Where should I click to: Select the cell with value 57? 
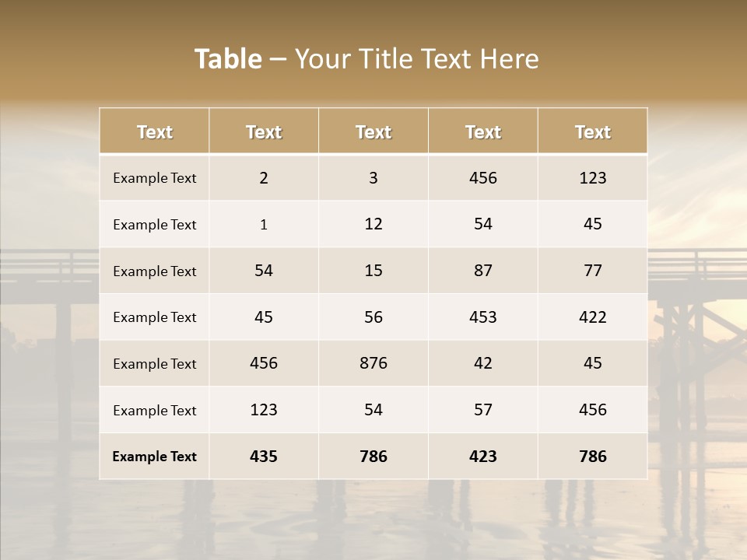coord(483,410)
